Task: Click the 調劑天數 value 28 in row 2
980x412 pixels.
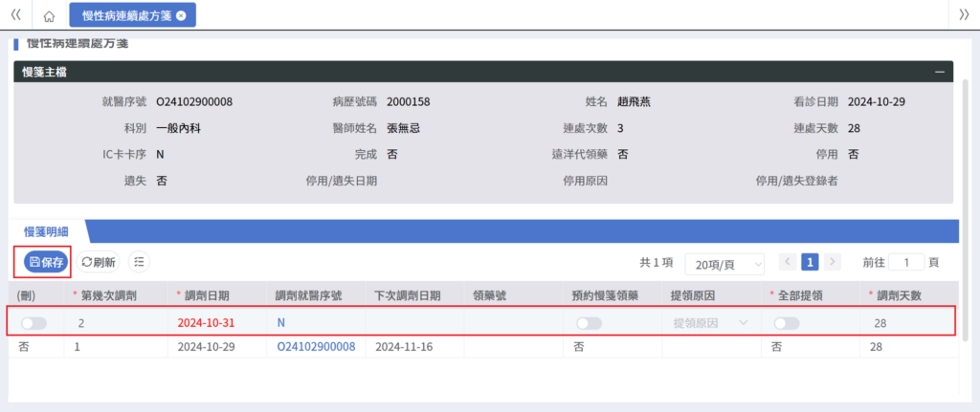Action: coord(880,323)
